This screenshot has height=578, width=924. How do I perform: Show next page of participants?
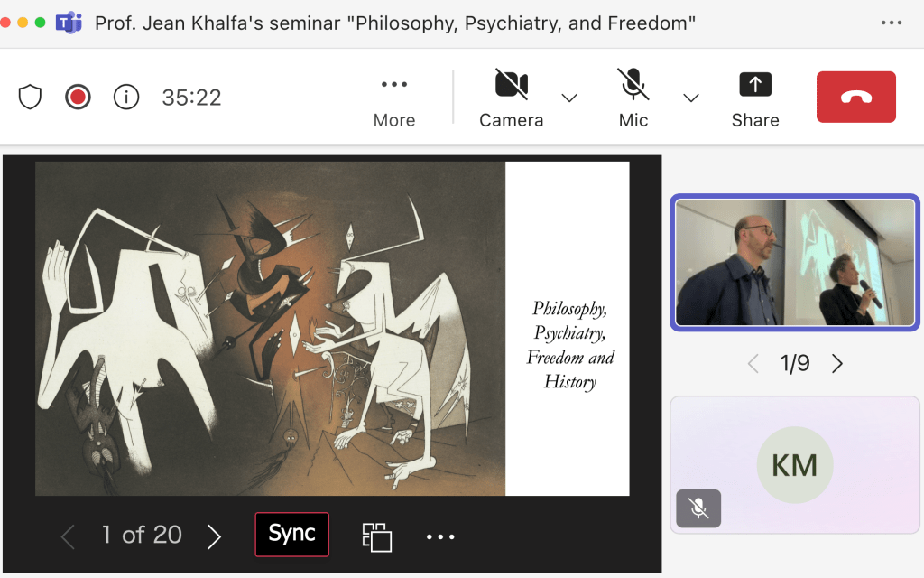tap(837, 364)
